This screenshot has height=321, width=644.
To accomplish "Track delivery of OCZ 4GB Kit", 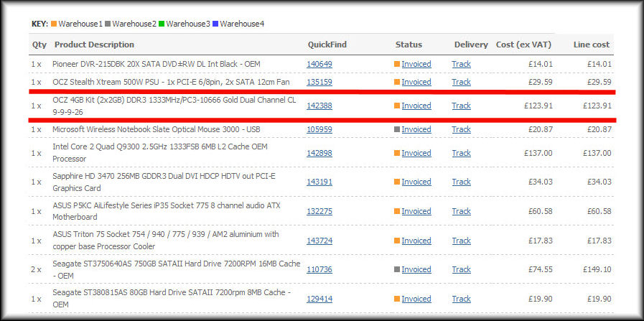I will [x=461, y=106].
